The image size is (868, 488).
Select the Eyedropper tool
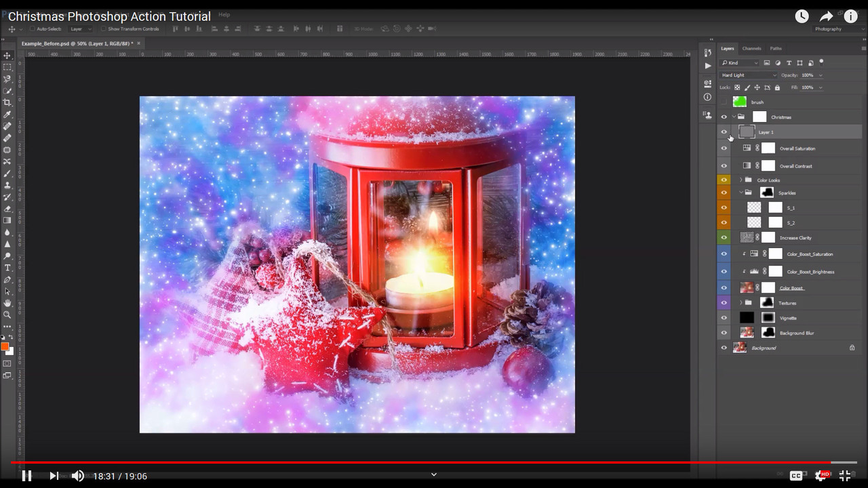coord(7,115)
